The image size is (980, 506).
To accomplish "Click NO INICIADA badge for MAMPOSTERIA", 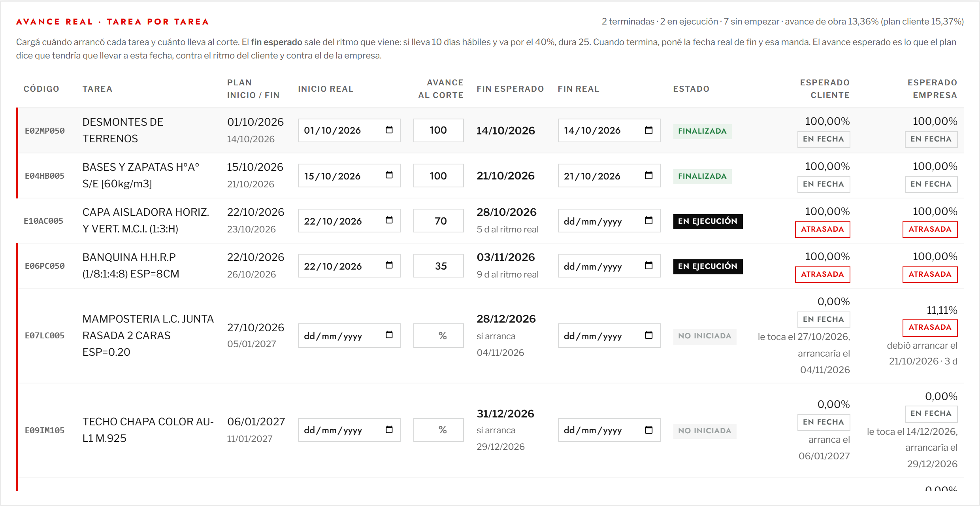I will [705, 336].
